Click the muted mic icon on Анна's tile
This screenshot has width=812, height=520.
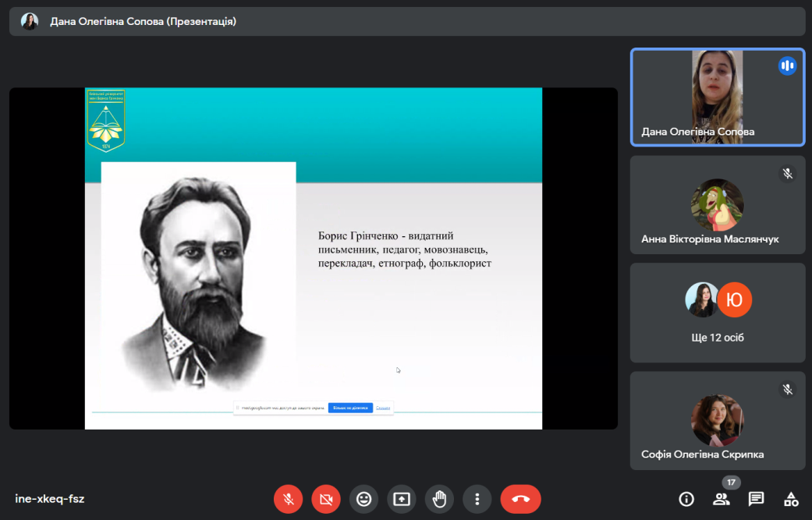coord(787,173)
